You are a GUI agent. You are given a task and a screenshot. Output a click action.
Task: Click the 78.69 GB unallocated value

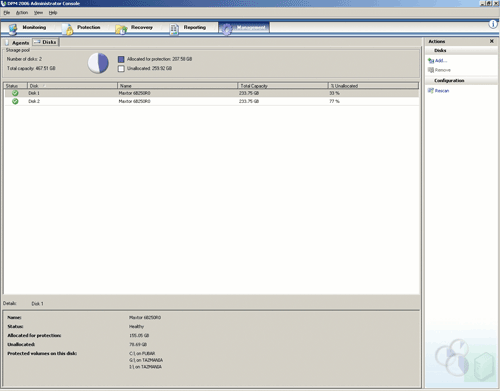tap(138, 344)
